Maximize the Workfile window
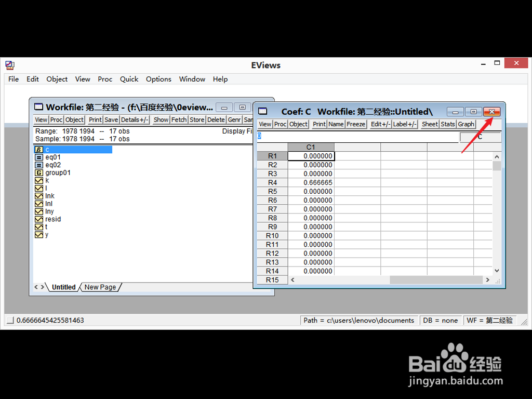Image resolution: width=532 pixels, height=399 pixels. click(x=242, y=108)
